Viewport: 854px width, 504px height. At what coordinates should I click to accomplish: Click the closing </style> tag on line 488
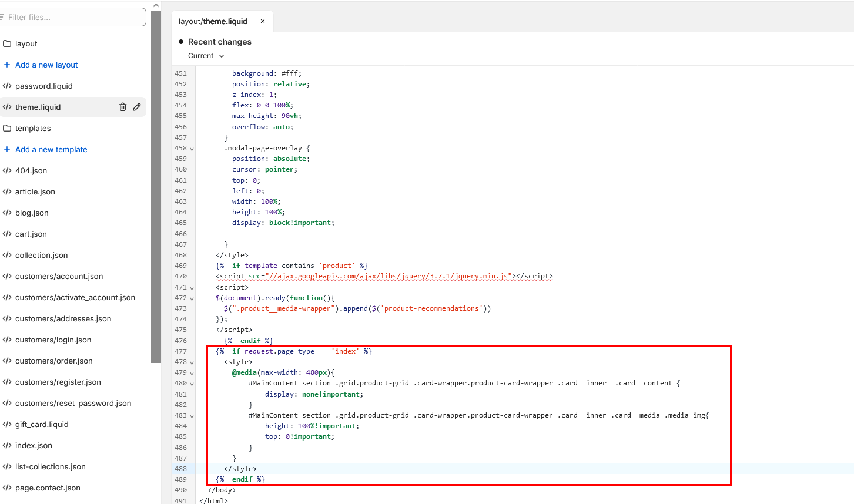pyautogui.click(x=240, y=469)
